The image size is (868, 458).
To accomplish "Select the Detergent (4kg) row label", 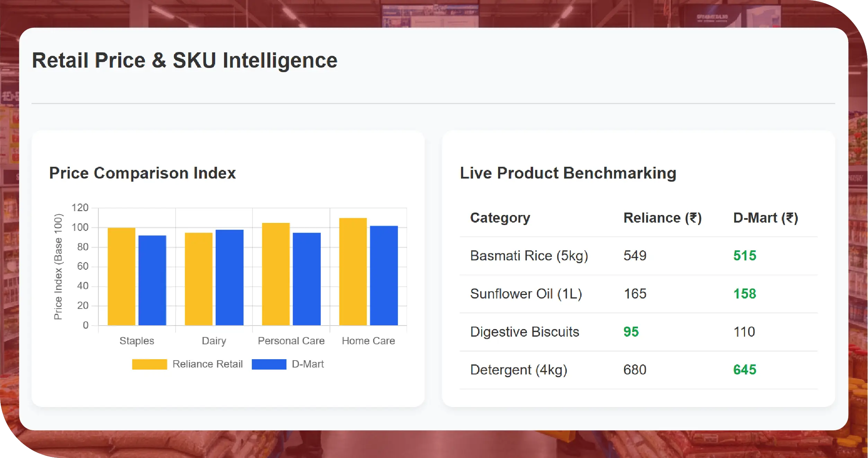I will click(x=519, y=370).
